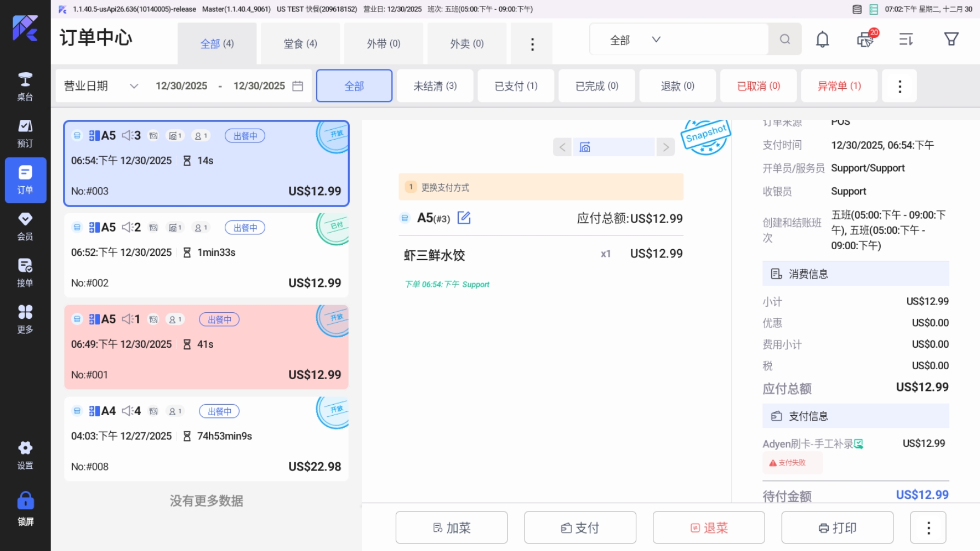Open the 会员 members sidebar icon
The image size is (980, 551).
pos(25,226)
